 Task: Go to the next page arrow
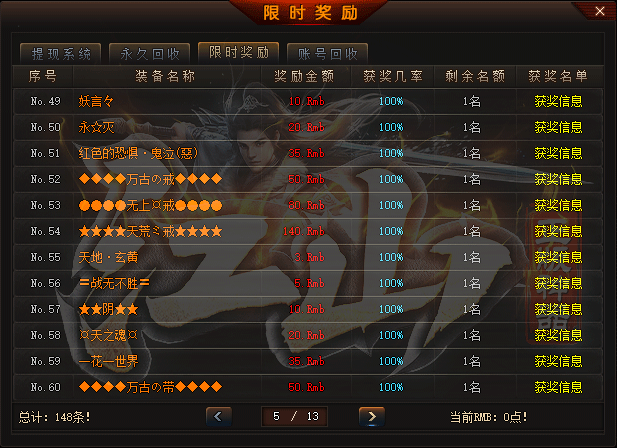372,417
